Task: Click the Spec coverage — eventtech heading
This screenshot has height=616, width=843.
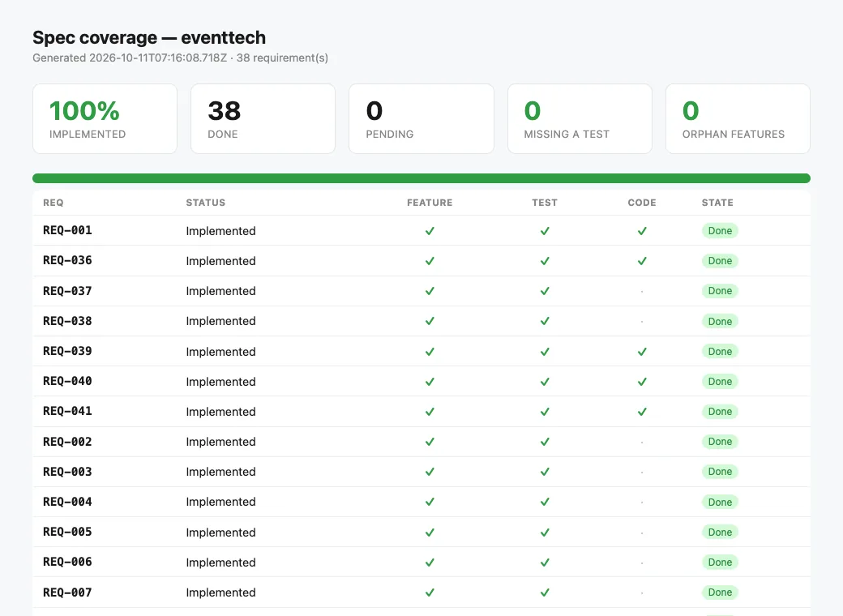Action: tap(149, 37)
